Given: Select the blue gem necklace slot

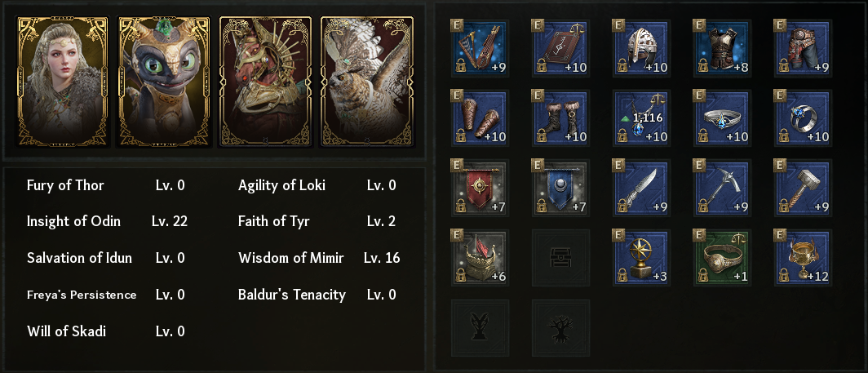Looking at the screenshot, I should (641, 118).
